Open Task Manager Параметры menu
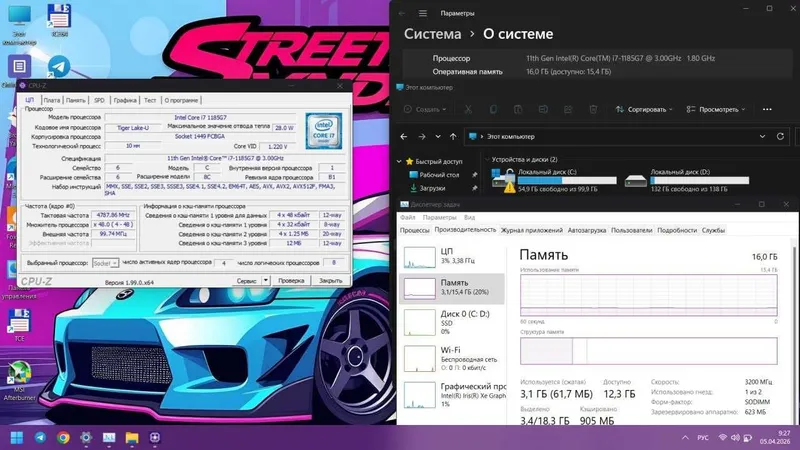Viewport: 800px width, 450px height. [x=439, y=217]
